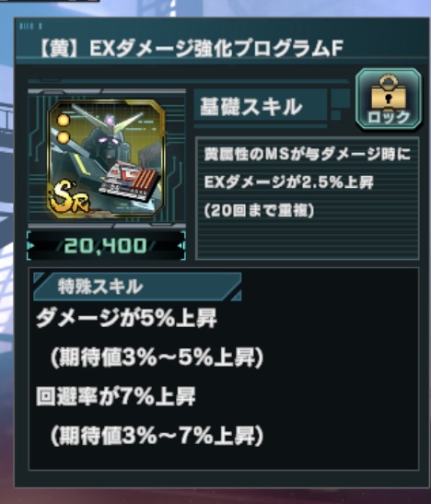Click the 回避率が7%上昇 skill entry
This screenshot has width=431, height=504.
coord(116,396)
